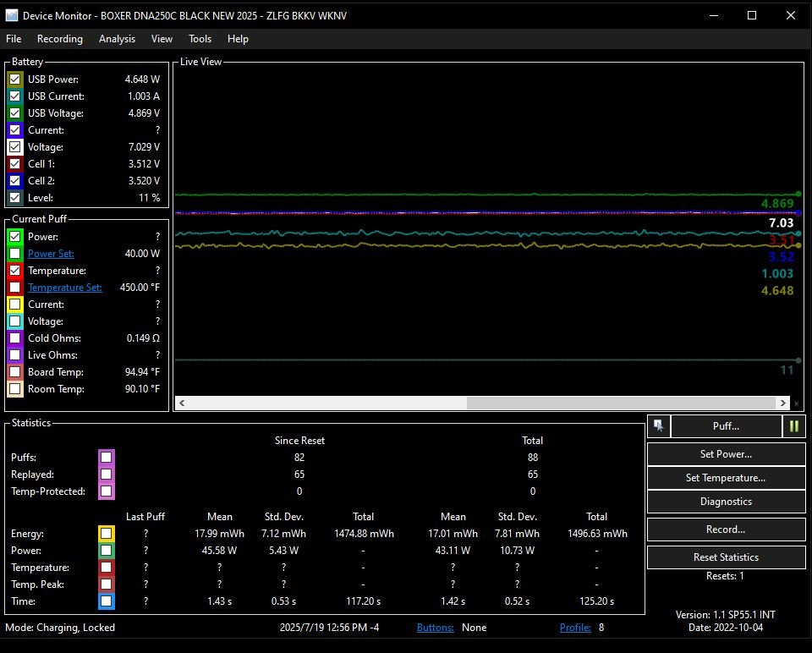Uncheck the Cell 1 checkbox

click(x=15, y=164)
